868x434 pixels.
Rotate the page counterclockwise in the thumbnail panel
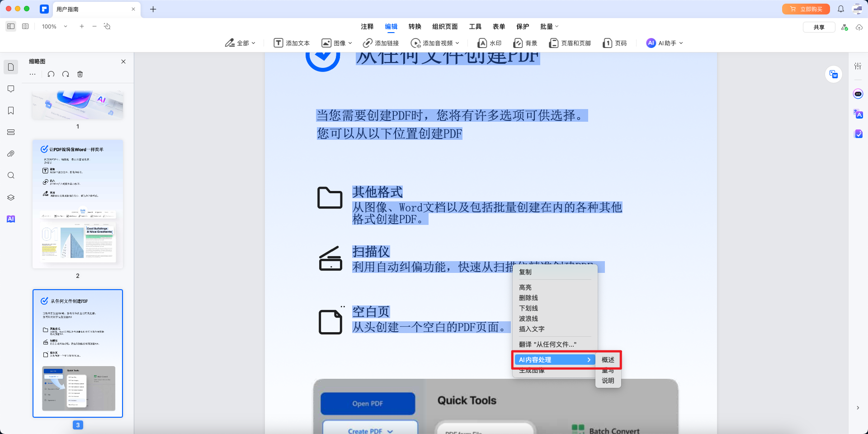[51, 74]
